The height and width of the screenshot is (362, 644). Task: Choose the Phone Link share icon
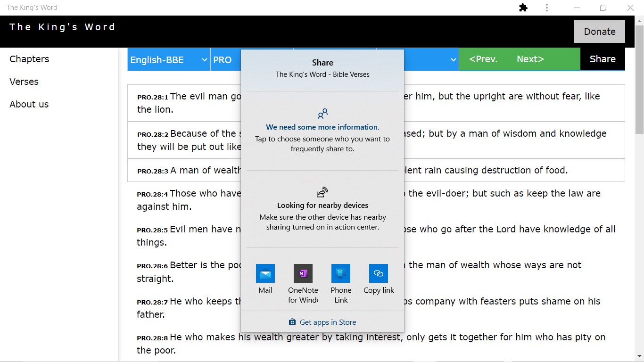[x=341, y=273]
